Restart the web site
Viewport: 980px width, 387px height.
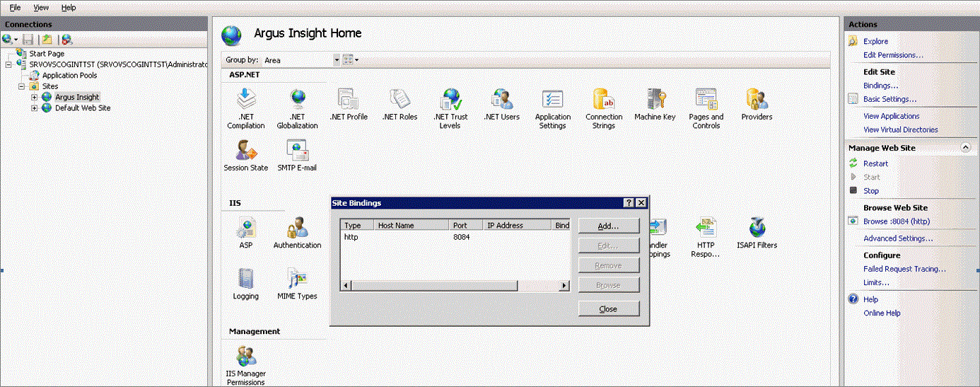(x=875, y=163)
